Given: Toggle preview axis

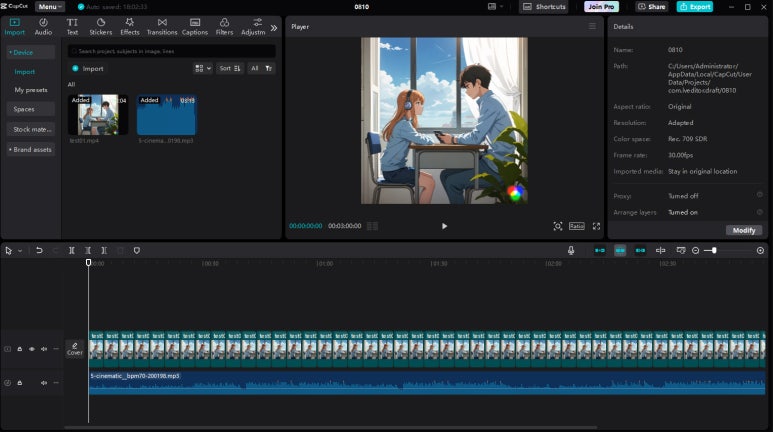Looking at the screenshot, I should point(660,251).
